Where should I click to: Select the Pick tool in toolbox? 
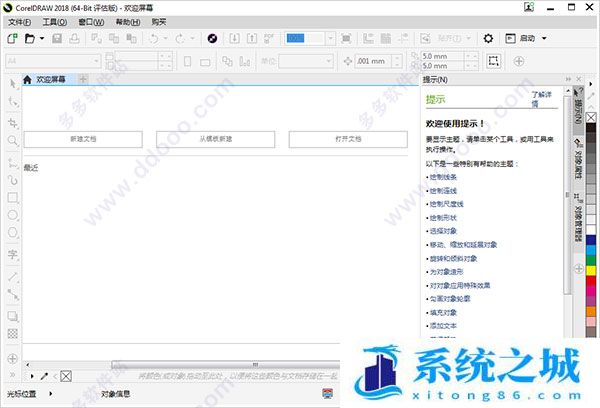coord(13,83)
